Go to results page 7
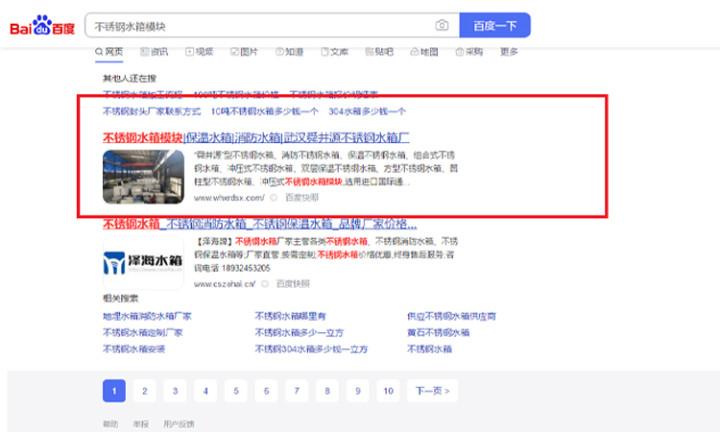The height and width of the screenshot is (432, 720). click(297, 391)
